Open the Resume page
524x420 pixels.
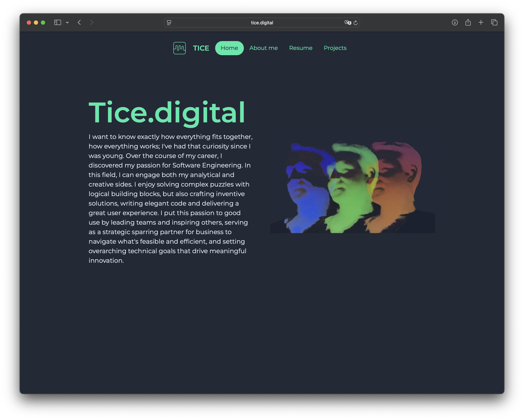pyautogui.click(x=301, y=48)
